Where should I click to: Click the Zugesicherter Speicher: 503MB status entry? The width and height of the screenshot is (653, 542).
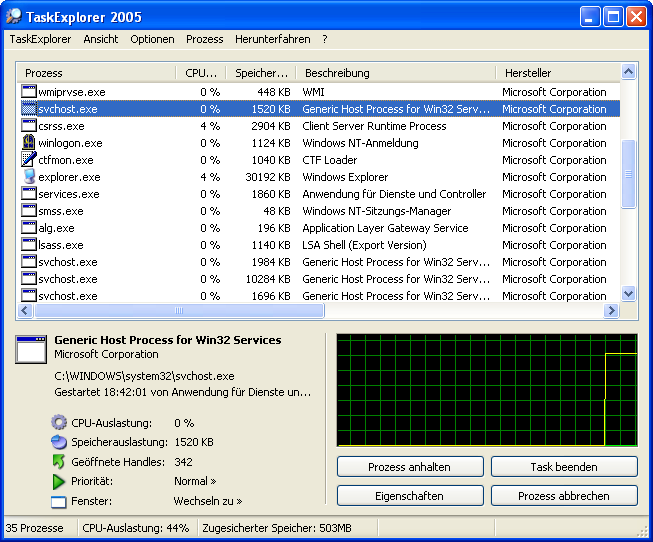277,528
